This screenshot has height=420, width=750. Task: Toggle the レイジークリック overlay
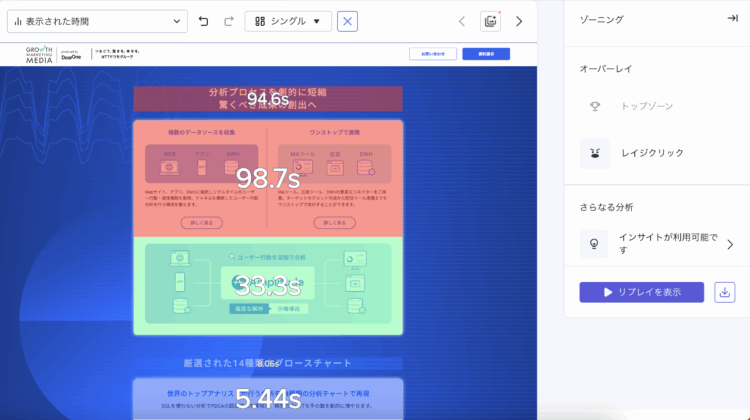click(595, 153)
